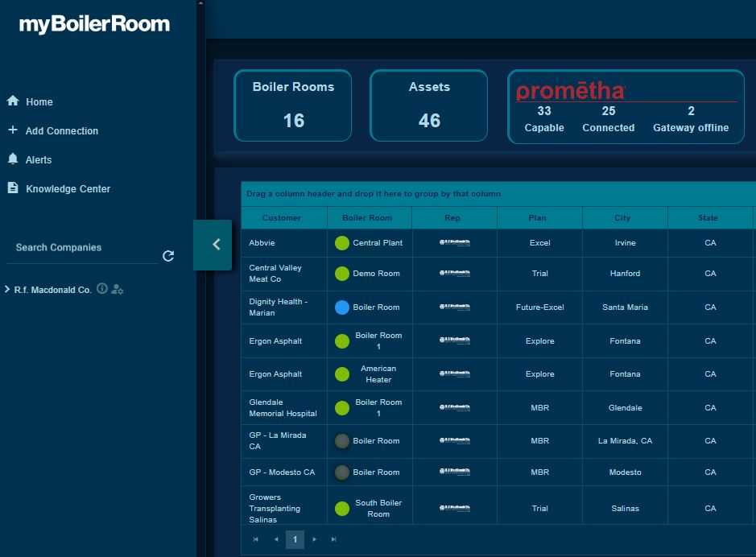Click the next page arrow in pagination
Image resolution: width=756 pixels, height=557 pixels.
pos(315,539)
